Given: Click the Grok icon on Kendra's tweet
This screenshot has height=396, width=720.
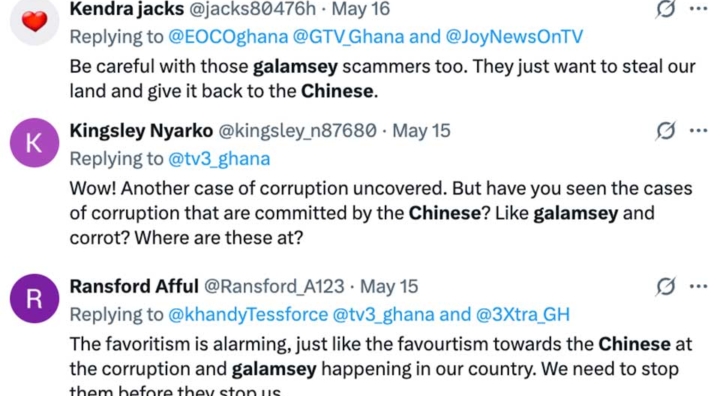Looking at the screenshot, I should (x=665, y=8).
